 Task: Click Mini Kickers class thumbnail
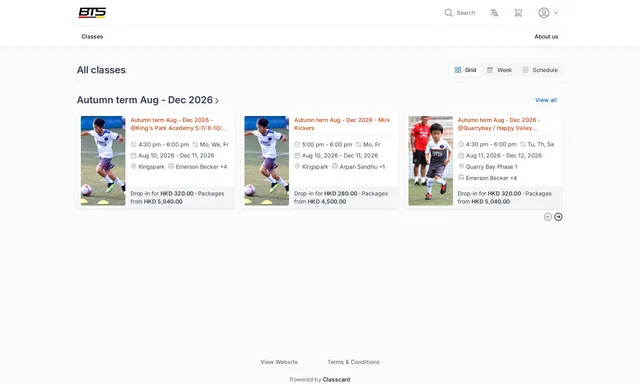(267, 161)
